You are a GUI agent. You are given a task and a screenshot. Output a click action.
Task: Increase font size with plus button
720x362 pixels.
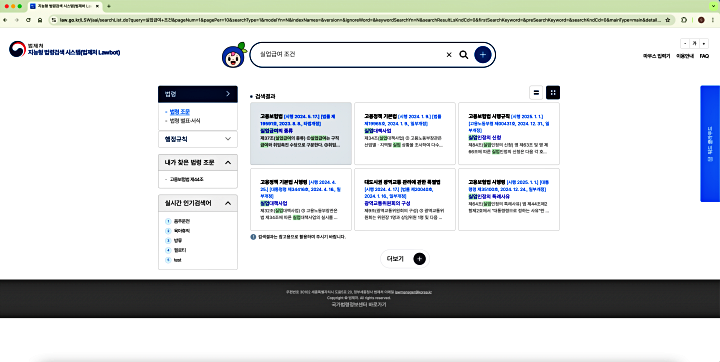pos(703,43)
